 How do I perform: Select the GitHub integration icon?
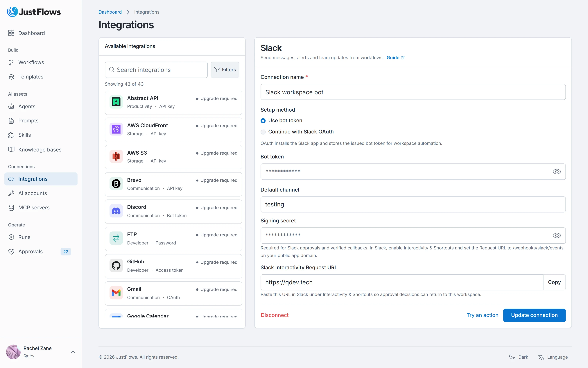(116, 266)
